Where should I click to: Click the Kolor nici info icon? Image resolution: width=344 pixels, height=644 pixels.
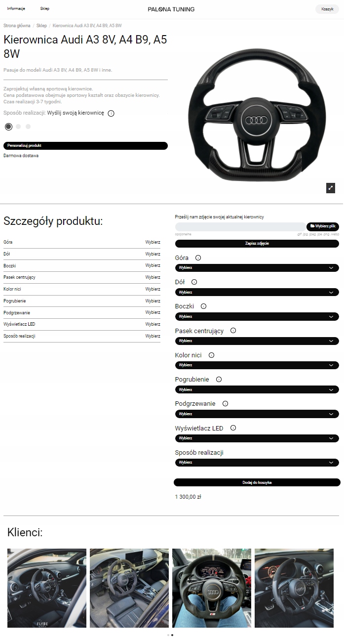[x=212, y=355]
